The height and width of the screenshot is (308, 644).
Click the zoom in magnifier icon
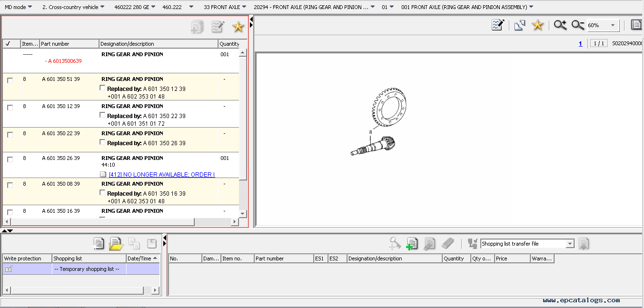pos(560,25)
